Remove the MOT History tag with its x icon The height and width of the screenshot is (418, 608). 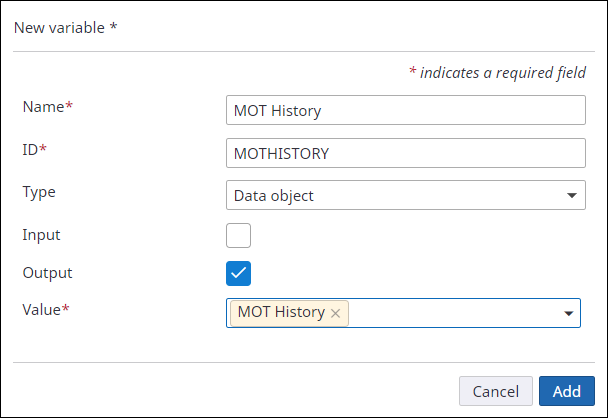click(336, 313)
